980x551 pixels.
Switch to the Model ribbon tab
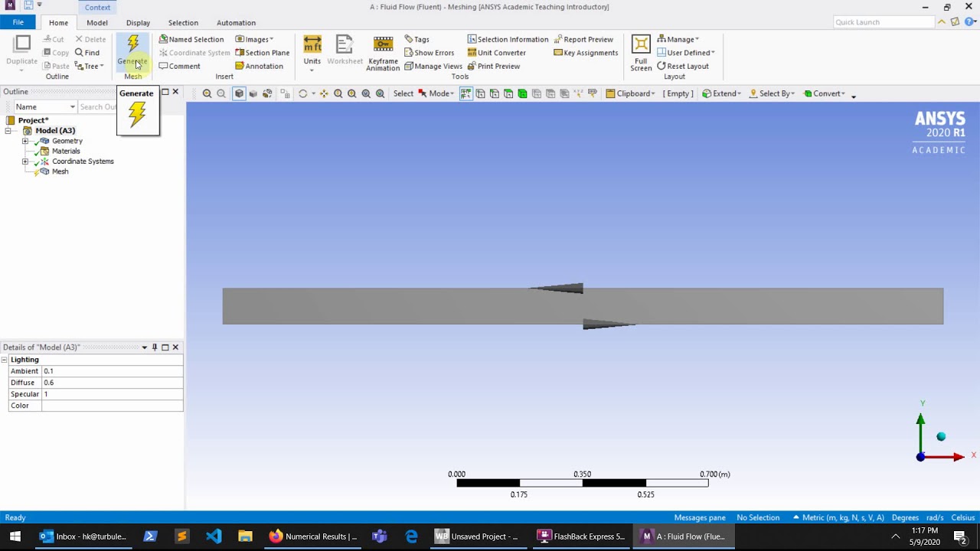pyautogui.click(x=97, y=23)
